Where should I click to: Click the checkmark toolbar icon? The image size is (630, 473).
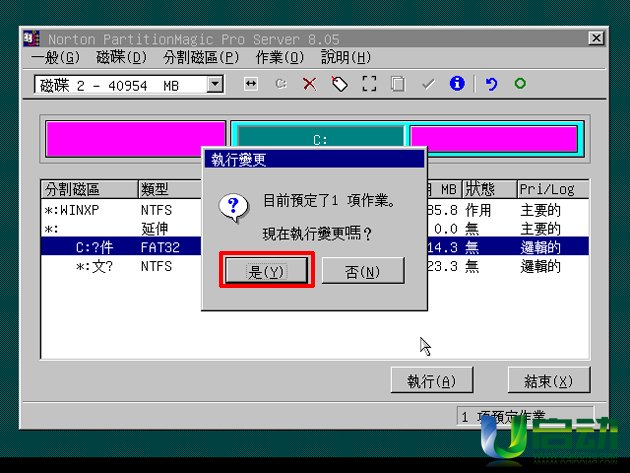tap(428, 85)
